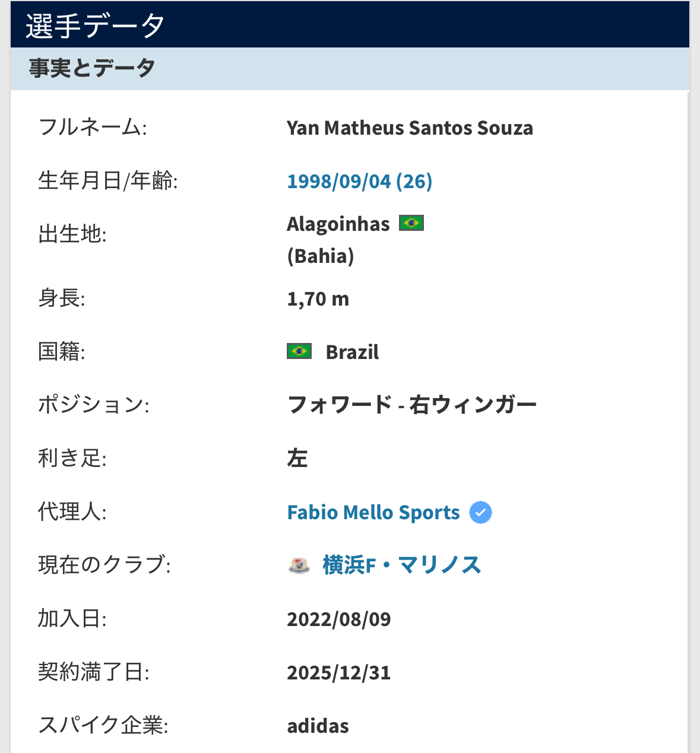Open the Fabio Mello Sports agent link

(x=373, y=512)
